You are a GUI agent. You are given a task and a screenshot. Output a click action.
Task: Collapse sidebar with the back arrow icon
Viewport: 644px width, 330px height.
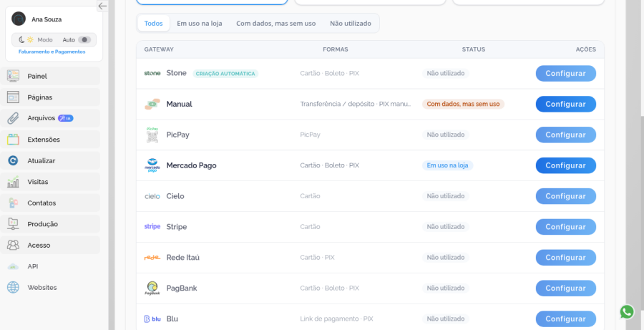pyautogui.click(x=102, y=6)
